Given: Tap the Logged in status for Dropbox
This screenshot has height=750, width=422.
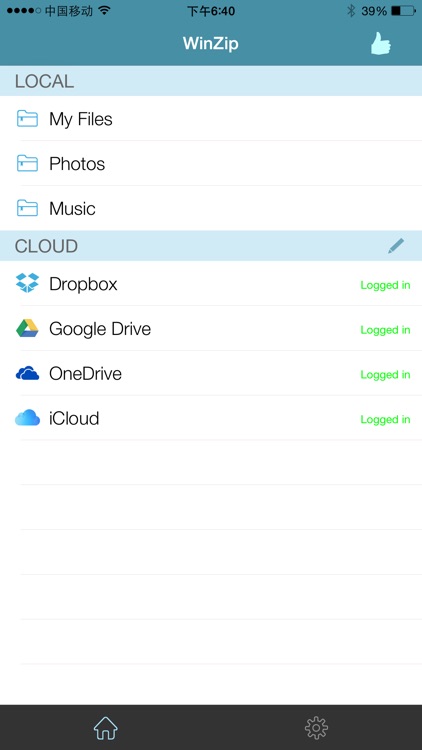Looking at the screenshot, I should coord(385,285).
